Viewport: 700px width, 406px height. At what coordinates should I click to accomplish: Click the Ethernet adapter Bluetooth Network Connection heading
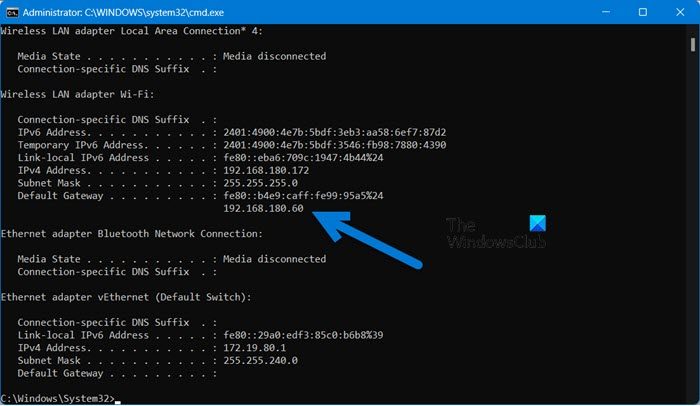tap(132, 233)
